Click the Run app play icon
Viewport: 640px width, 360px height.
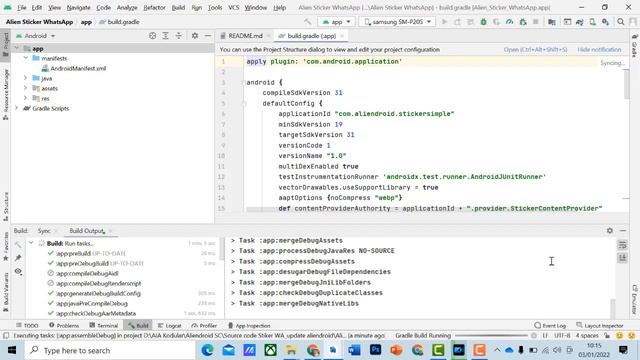[x=444, y=22]
